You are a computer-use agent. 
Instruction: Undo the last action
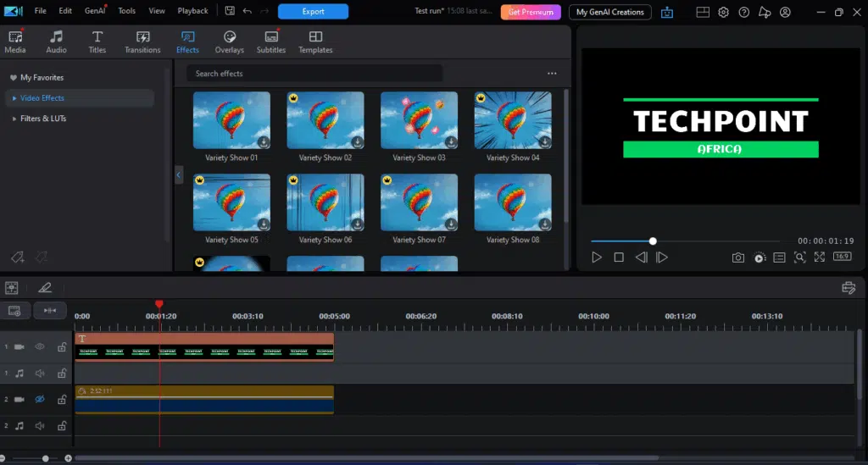[247, 11]
